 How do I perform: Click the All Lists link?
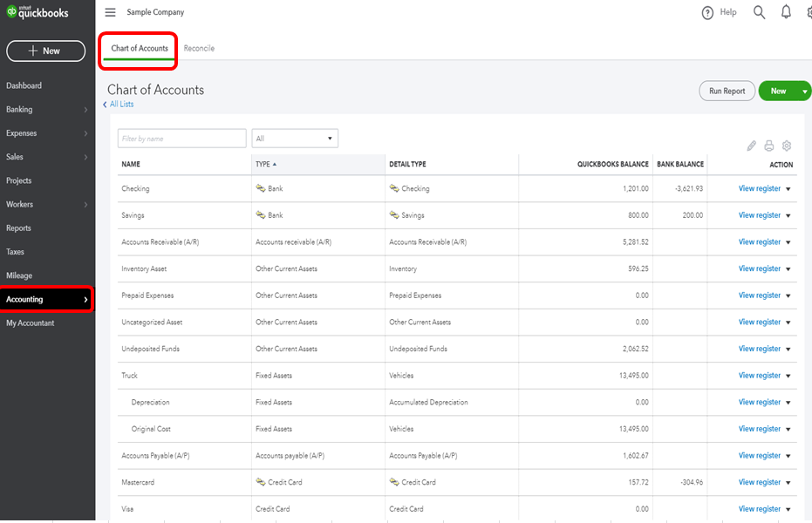click(x=120, y=105)
